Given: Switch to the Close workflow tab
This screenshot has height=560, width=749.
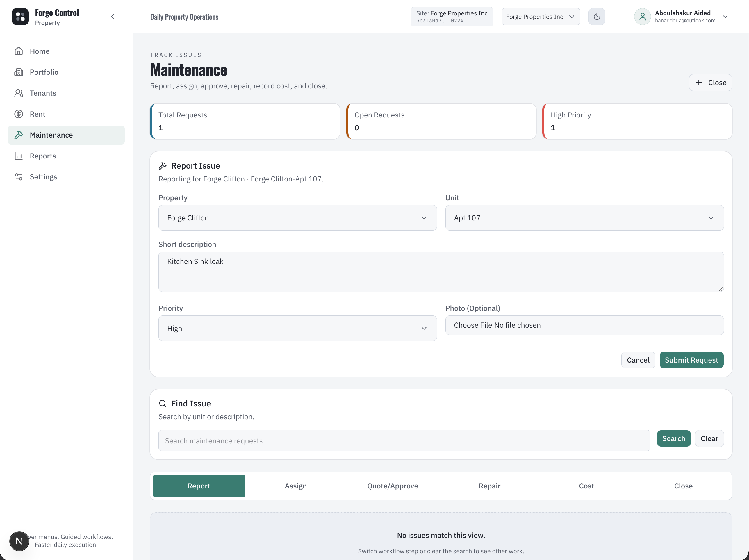Looking at the screenshot, I should click(x=683, y=486).
